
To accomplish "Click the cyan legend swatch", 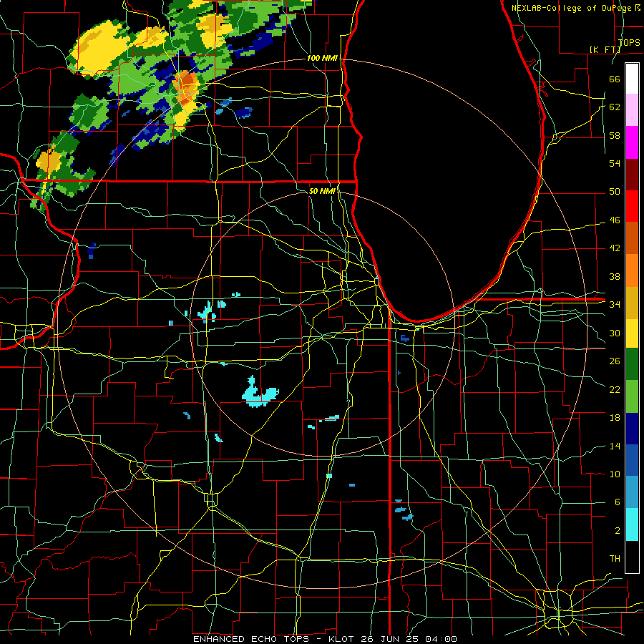I will pos(632,525).
